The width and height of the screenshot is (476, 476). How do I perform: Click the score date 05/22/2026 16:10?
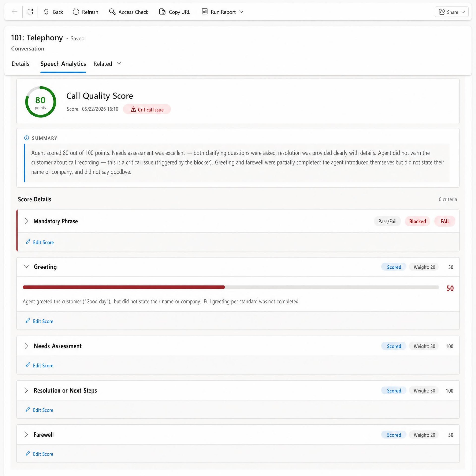pos(100,109)
